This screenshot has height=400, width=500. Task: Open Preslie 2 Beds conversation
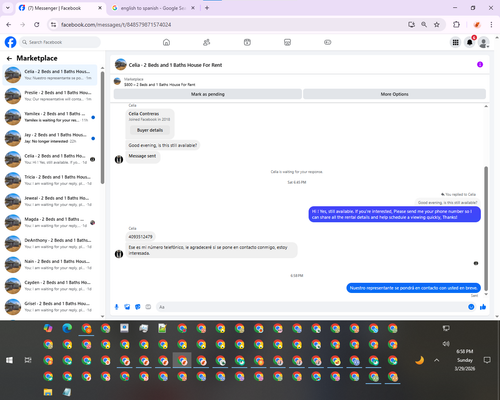click(x=50, y=96)
